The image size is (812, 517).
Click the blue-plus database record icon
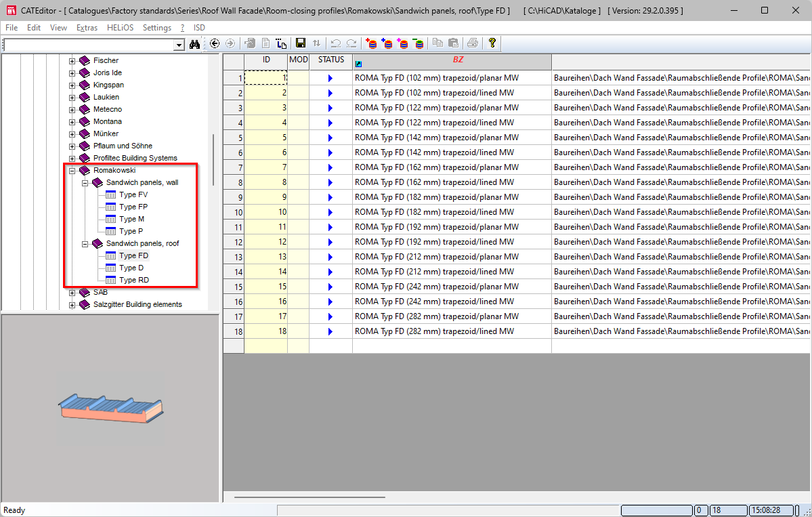[x=387, y=43]
